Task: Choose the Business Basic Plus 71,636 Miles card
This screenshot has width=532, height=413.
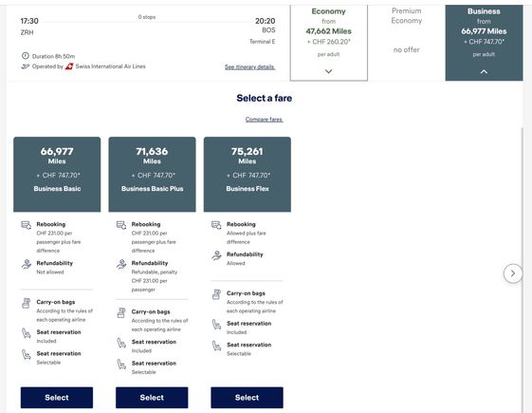Action: pyautogui.click(x=152, y=175)
